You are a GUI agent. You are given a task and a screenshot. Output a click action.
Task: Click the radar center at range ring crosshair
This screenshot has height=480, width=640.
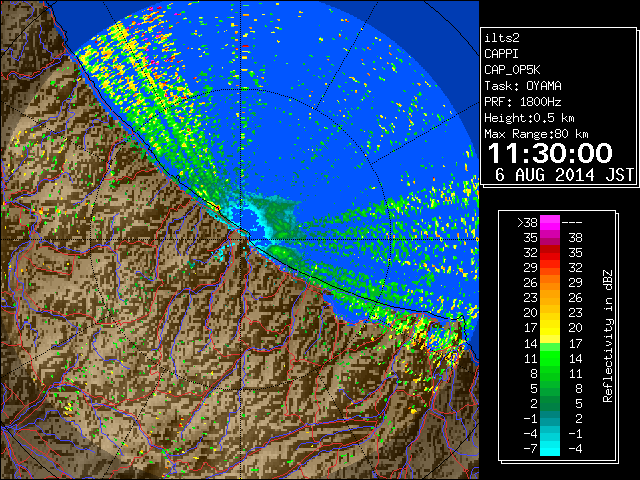(241, 239)
